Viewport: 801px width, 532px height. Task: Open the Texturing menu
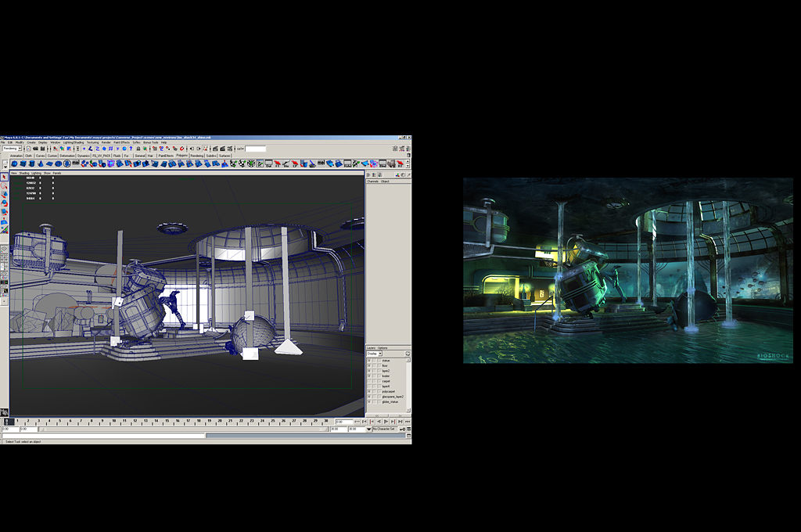click(93, 142)
